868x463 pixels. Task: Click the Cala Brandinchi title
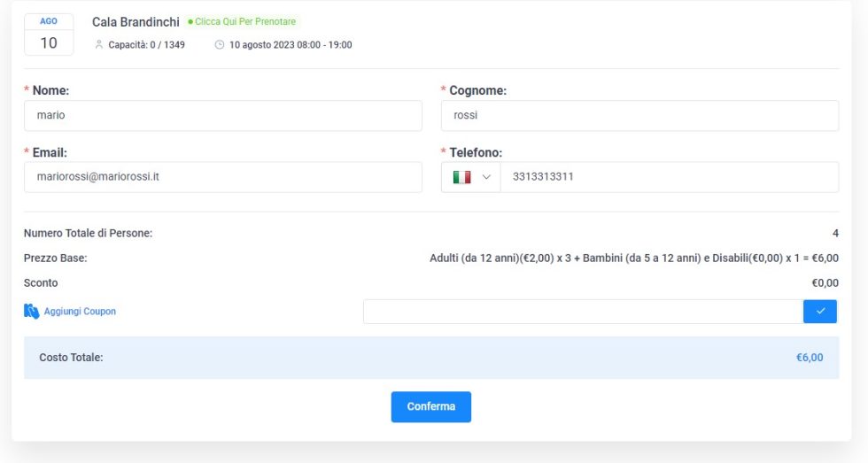click(x=136, y=21)
